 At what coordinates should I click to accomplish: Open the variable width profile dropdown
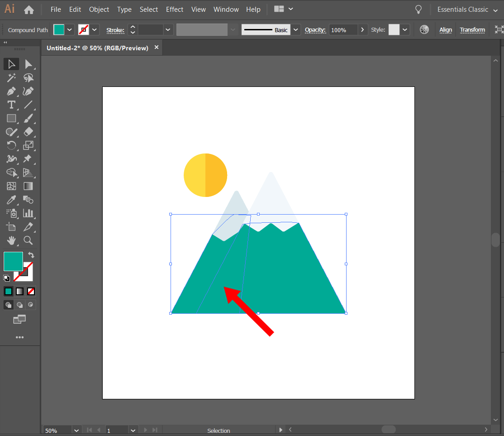(x=233, y=29)
